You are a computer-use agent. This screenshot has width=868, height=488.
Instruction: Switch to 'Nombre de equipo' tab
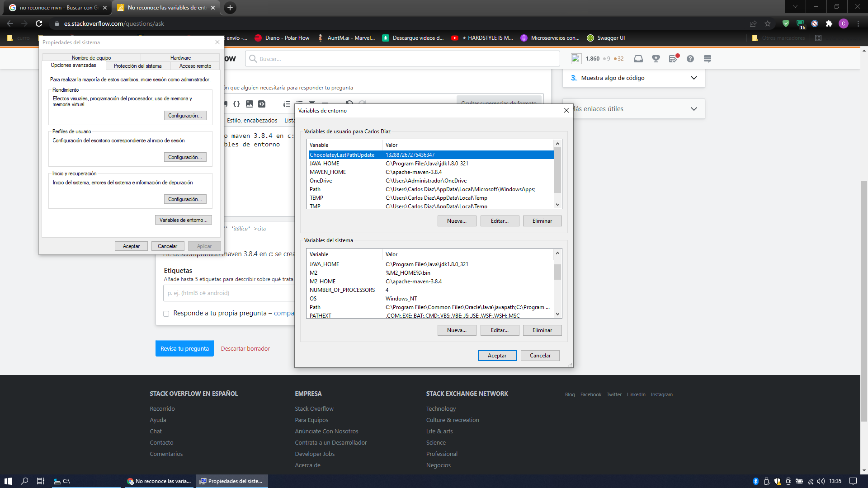[91, 58]
